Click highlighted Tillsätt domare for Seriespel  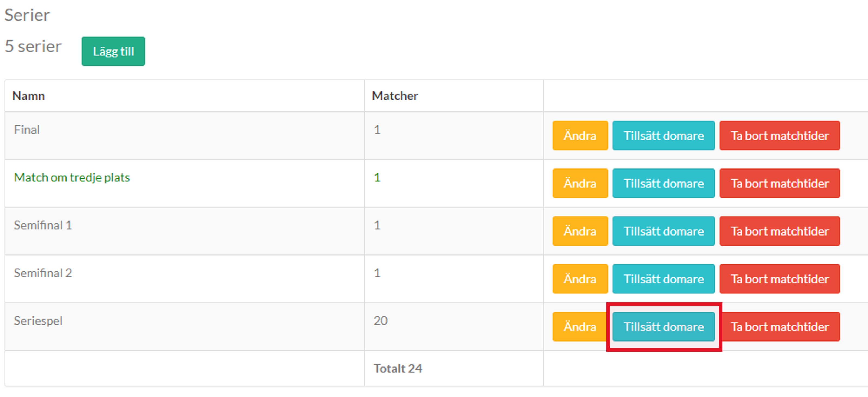point(663,327)
